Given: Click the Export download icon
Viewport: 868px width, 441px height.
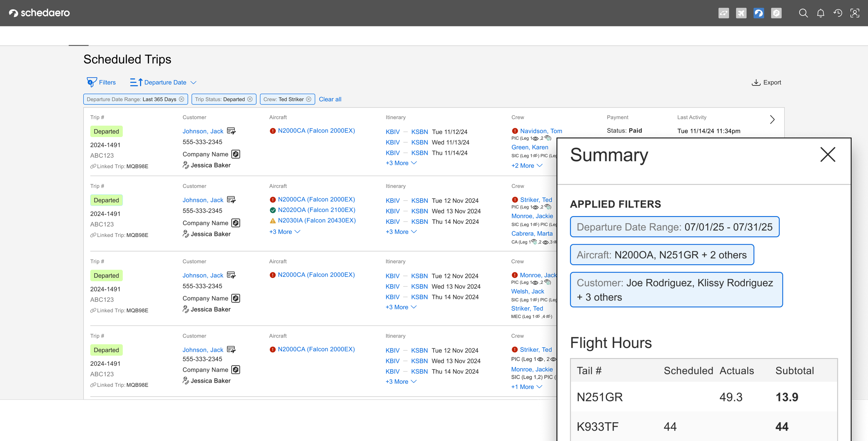Looking at the screenshot, I should [x=756, y=83].
